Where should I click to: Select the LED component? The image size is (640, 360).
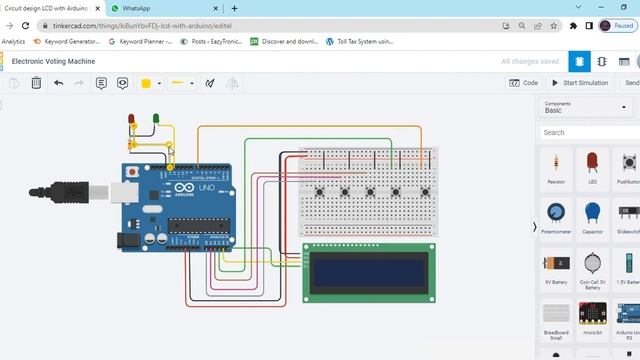[592, 169]
